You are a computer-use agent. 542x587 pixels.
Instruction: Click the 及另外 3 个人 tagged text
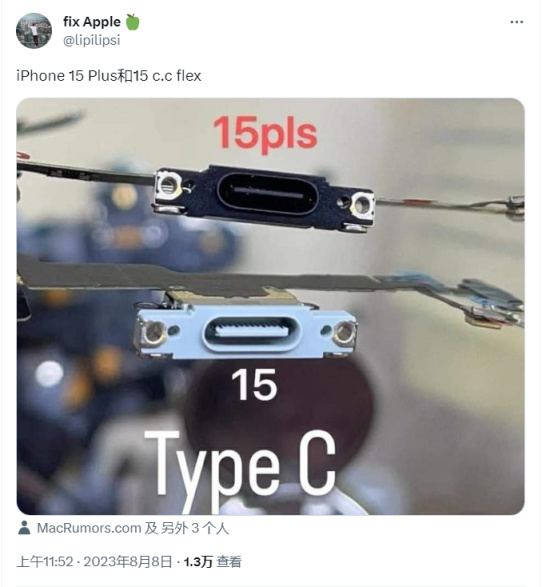(x=187, y=528)
